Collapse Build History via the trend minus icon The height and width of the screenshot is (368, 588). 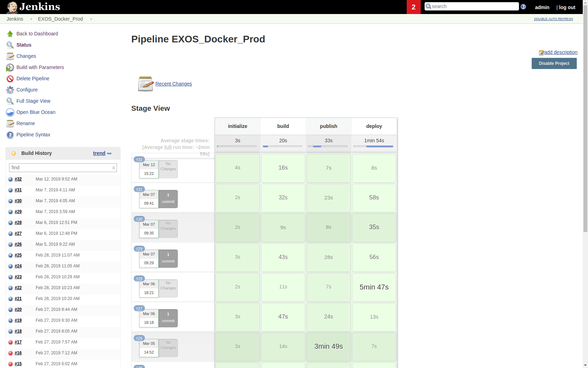click(109, 154)
